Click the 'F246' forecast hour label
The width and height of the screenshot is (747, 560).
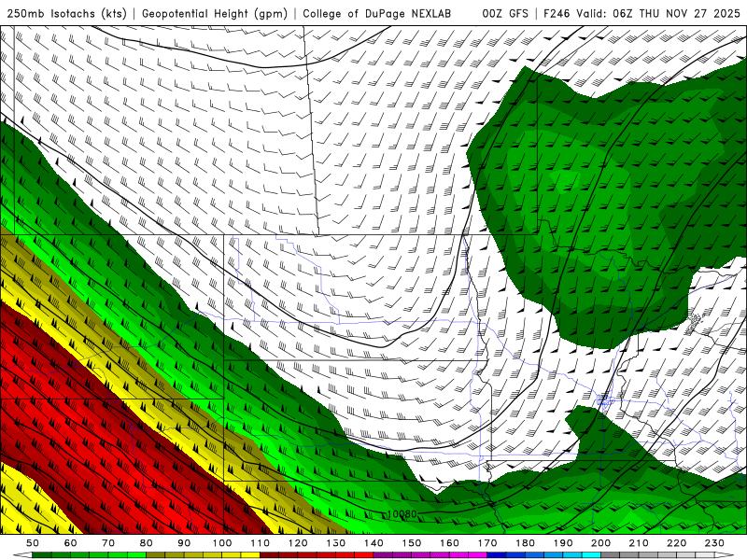[x=557, y=13]
